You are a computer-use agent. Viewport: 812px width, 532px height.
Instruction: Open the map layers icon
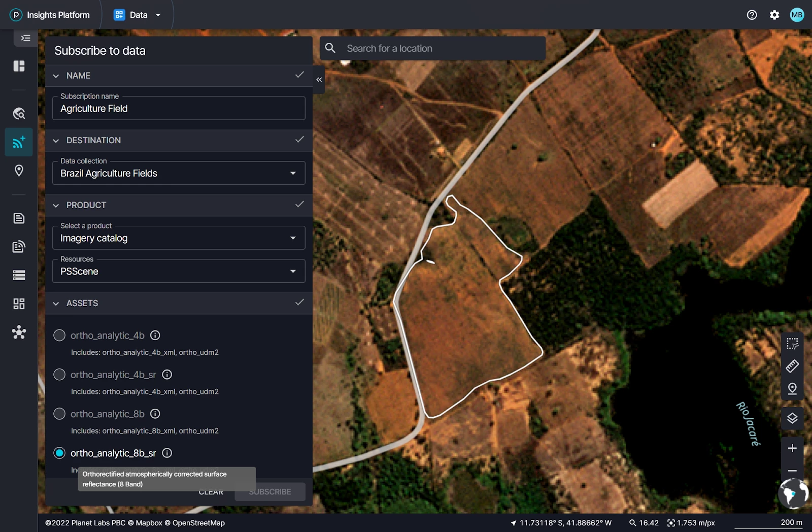pos(792,418)
